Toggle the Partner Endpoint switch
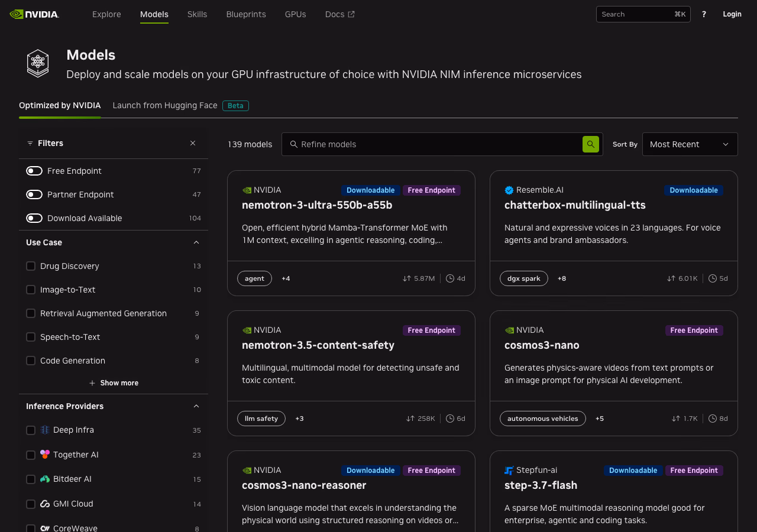Viewport: 757px width, 532px height. tap(34, 194)
